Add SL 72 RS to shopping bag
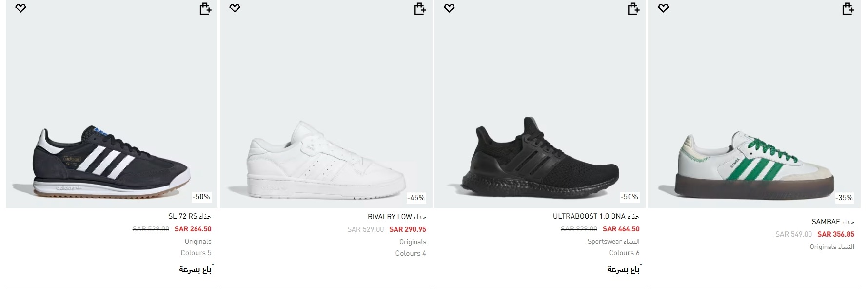This screenshot has width=868, height=289. tap(205, 9)
